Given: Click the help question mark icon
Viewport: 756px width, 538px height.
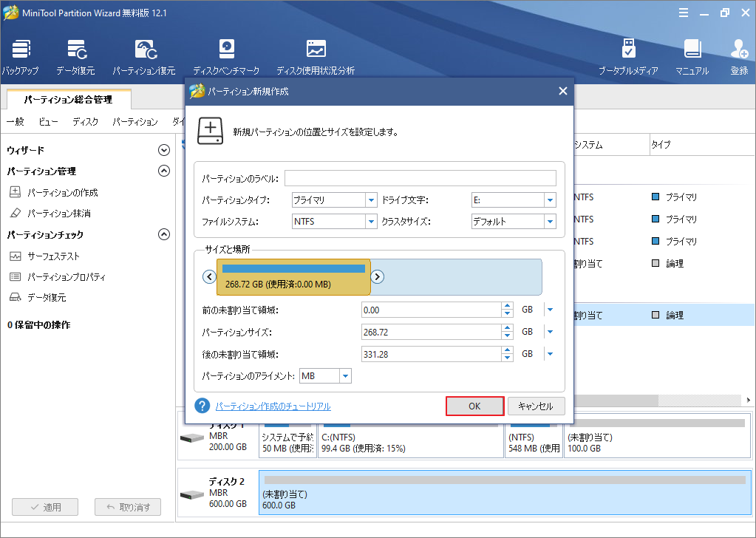Looking at the screenshot, I should point(202,406).
